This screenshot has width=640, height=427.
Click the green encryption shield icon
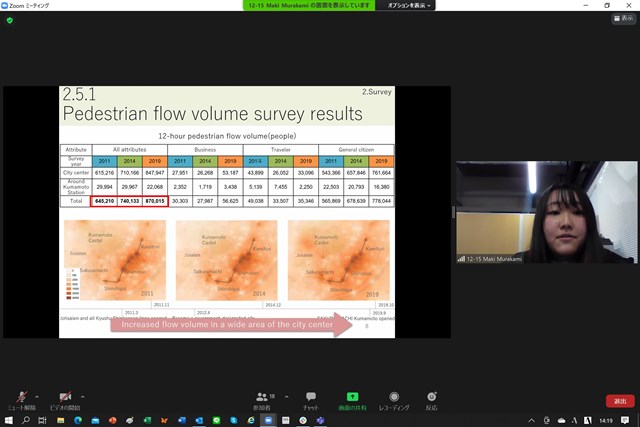(10, 21)
